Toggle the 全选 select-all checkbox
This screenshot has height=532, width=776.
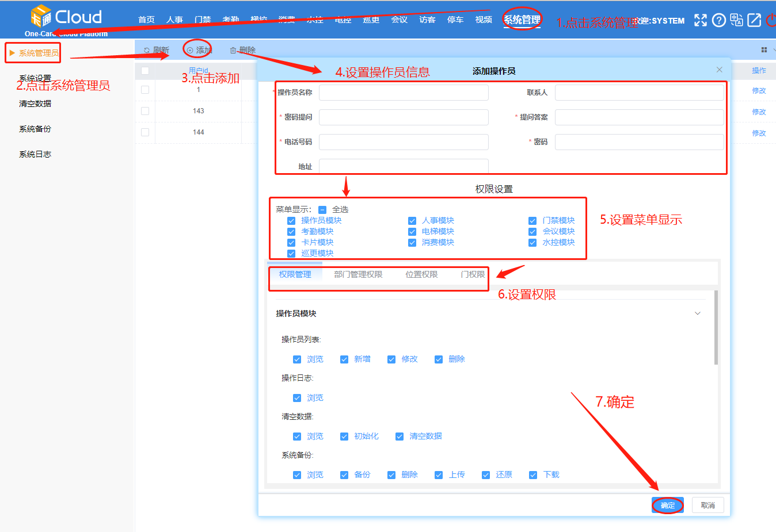click(x=322, y=210)
